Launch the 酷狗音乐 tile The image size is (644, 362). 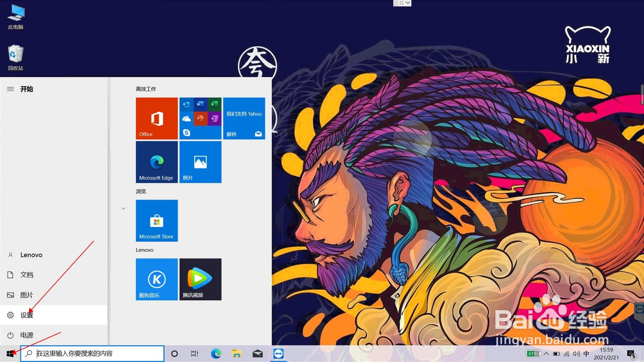point(157,279)
